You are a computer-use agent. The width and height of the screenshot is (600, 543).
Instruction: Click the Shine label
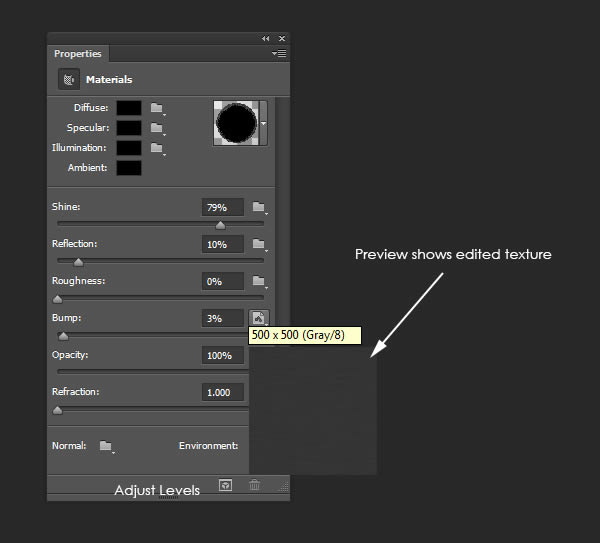pos(66,207)
